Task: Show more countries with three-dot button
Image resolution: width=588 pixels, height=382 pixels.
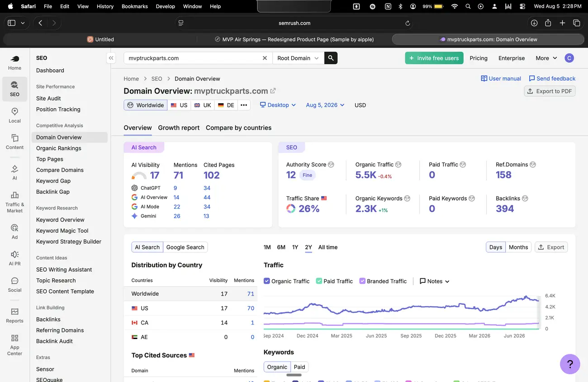Action: coord(244,105)
